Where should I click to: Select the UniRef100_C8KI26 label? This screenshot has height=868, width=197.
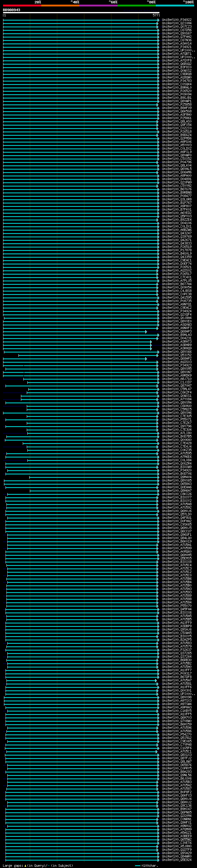pos(177,494)
